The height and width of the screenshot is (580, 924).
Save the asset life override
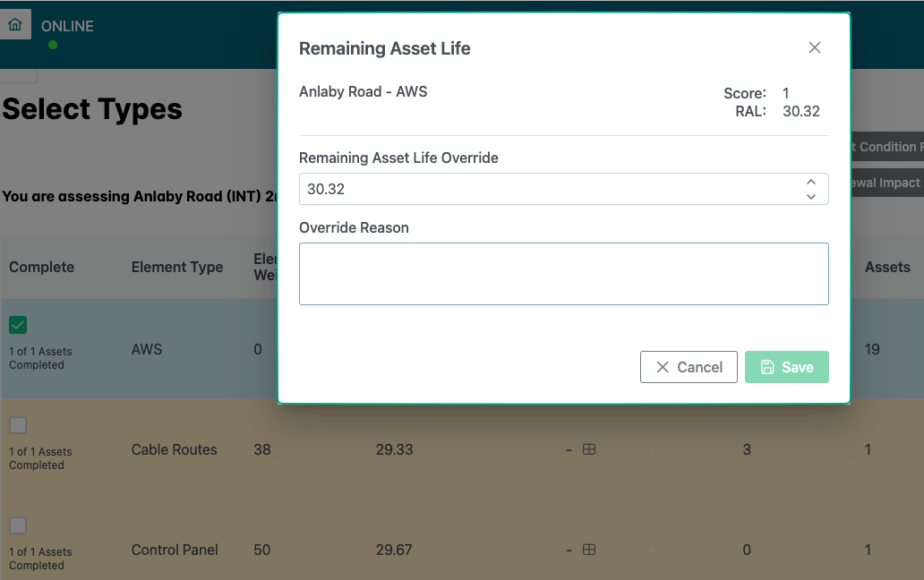click(x=786, y=367)
